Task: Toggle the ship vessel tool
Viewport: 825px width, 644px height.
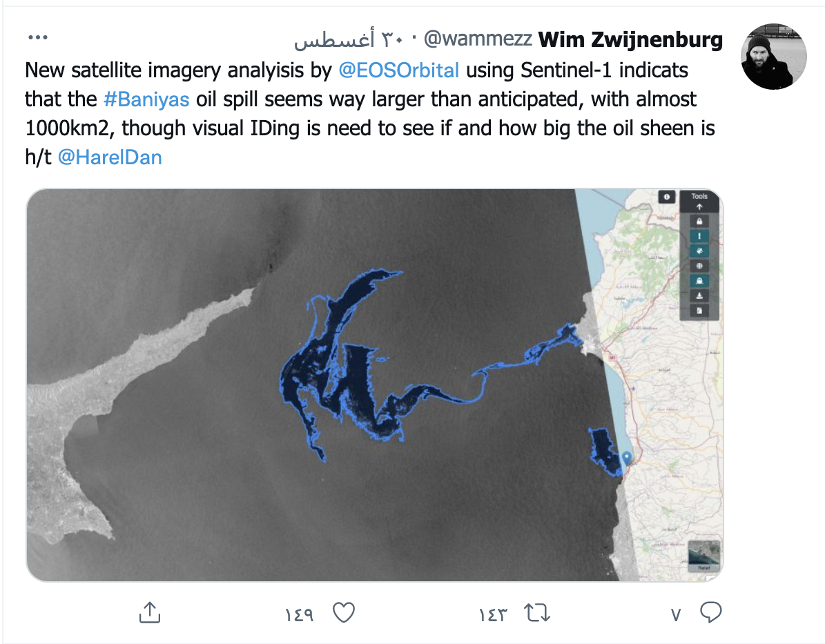Action: 699,281
